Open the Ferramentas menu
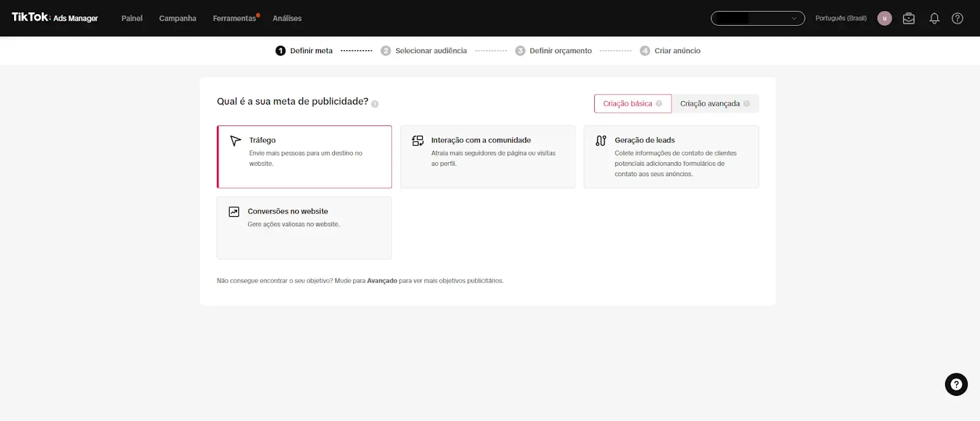 pos(235,18)
